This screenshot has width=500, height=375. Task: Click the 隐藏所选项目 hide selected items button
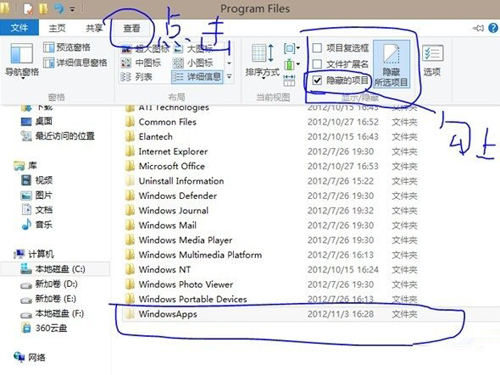pyautogui.click(x=391, y=64)
